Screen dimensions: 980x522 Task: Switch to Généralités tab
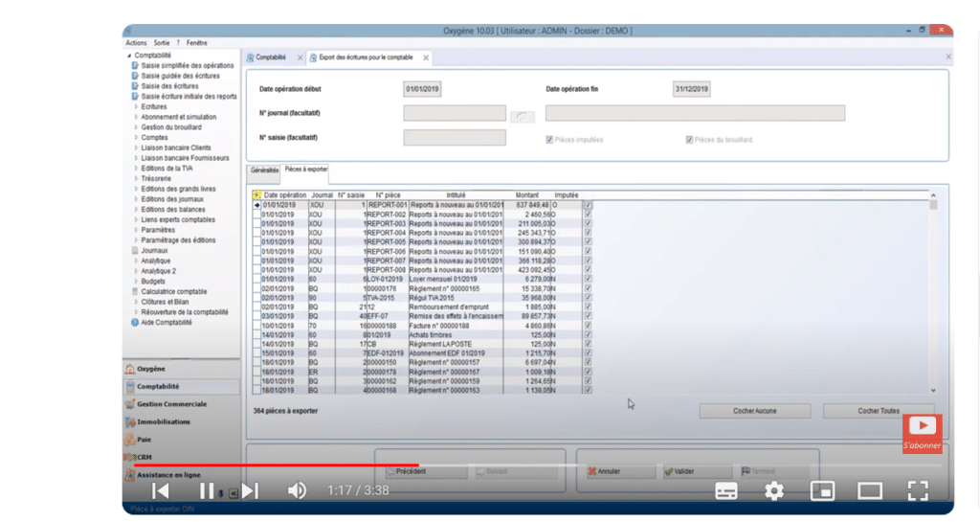264,170
